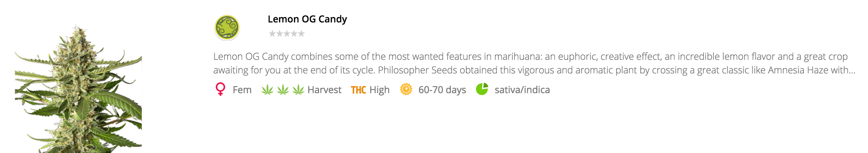Click the orange flowering time clock icon
Image resolution: width=868 pixels, height=153 pixels.
tap(406, 89)
